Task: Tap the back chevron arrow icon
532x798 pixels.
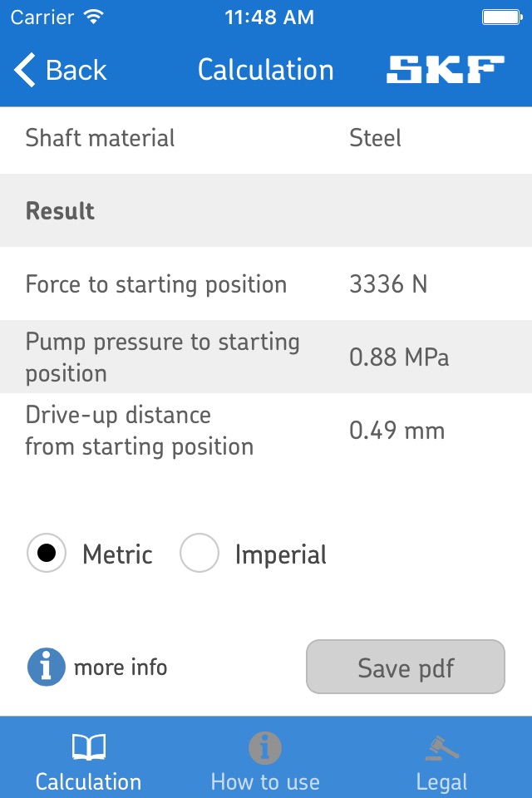Action: point(24,70)
